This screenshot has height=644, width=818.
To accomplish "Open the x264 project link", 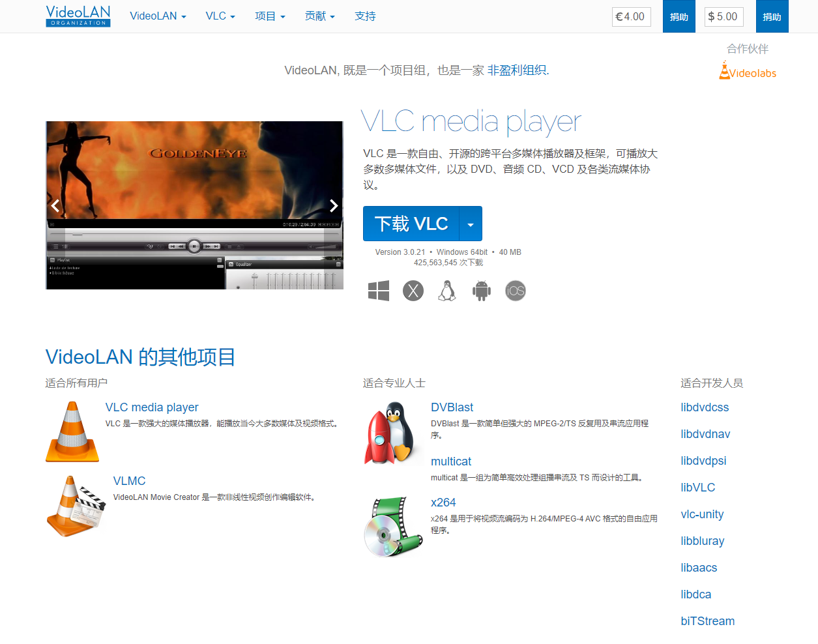I will (x=443, y=503).
